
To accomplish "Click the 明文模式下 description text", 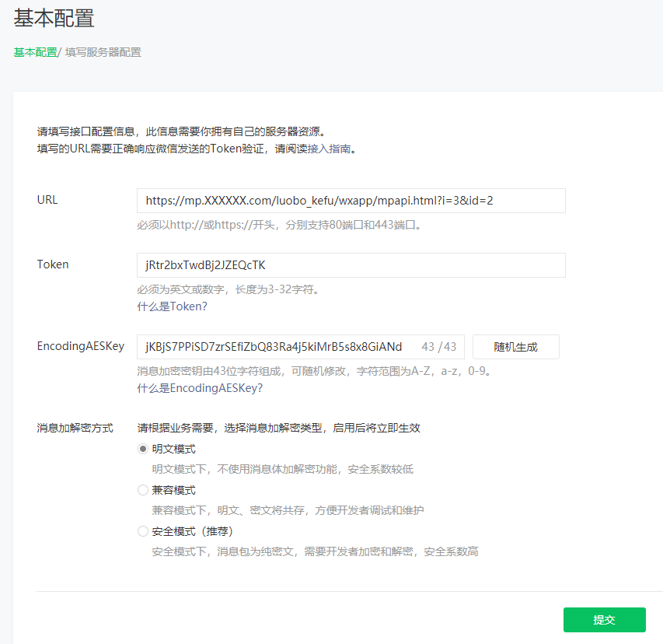I will pyautogui.click(x=282, y=469).
